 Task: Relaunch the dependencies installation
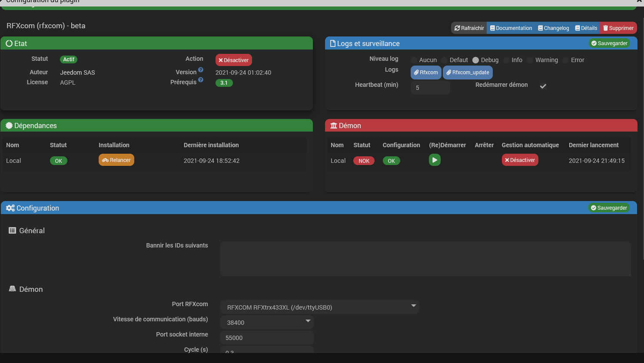click(116, 160)
